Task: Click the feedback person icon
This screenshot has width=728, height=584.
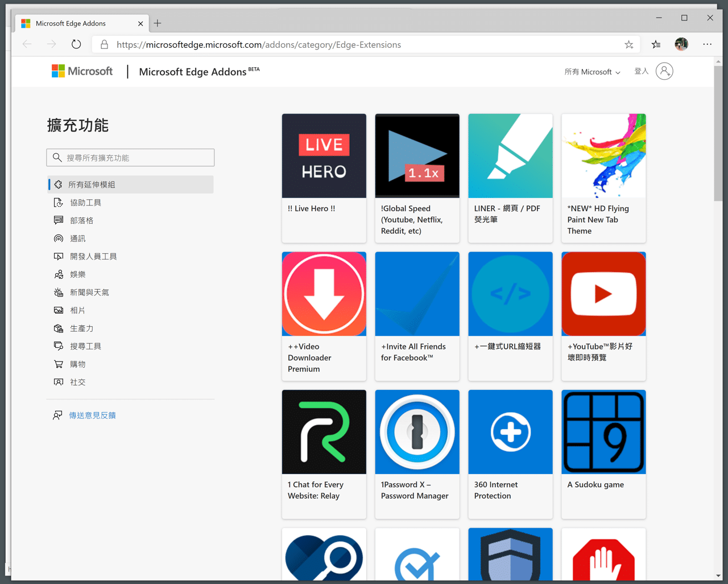Action: click(x=57, y=416)
